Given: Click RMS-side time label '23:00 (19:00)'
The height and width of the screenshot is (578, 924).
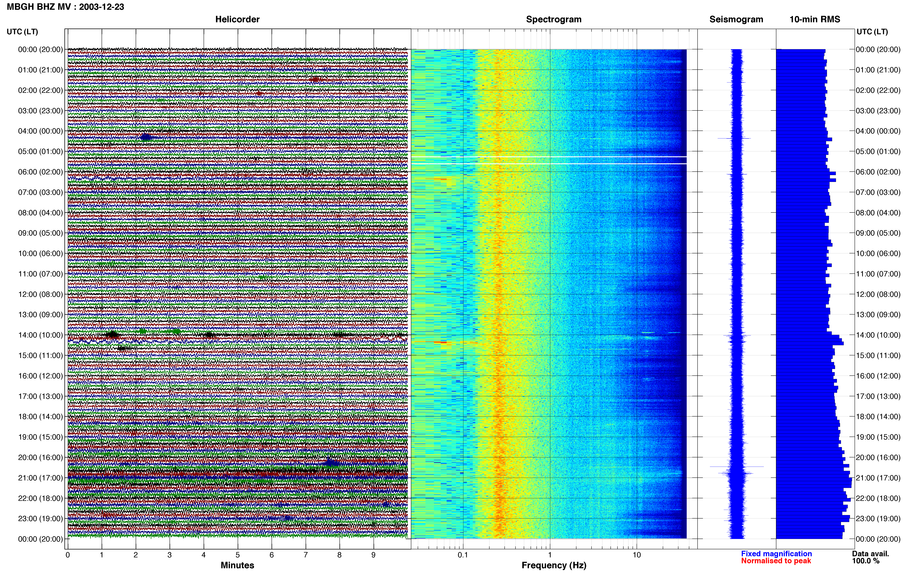Looking at the screenshot, I should coord(878,518).
